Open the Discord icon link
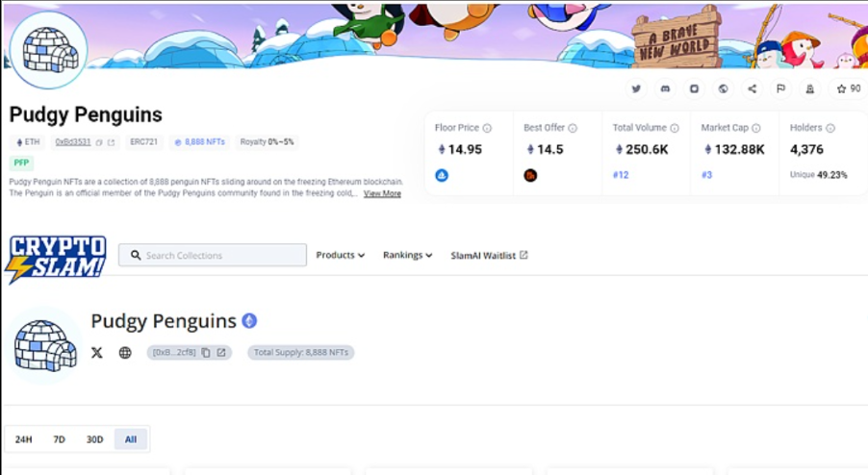 point(665,88)
